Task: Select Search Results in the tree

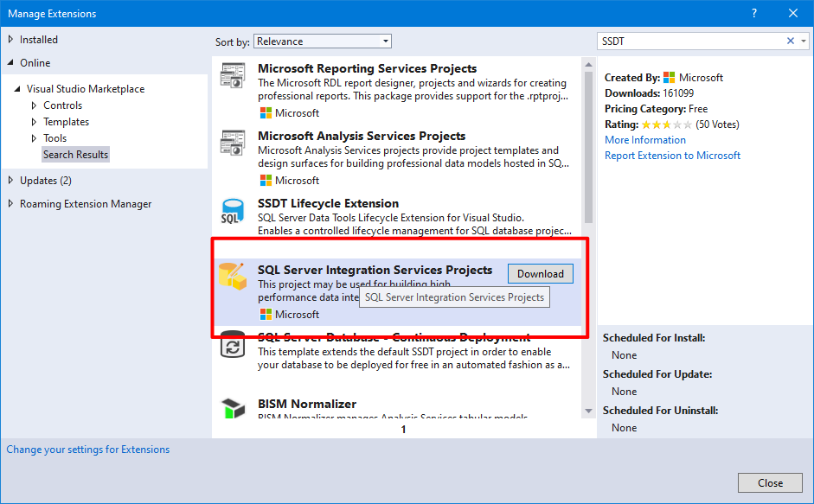Action: coord(76,155)
